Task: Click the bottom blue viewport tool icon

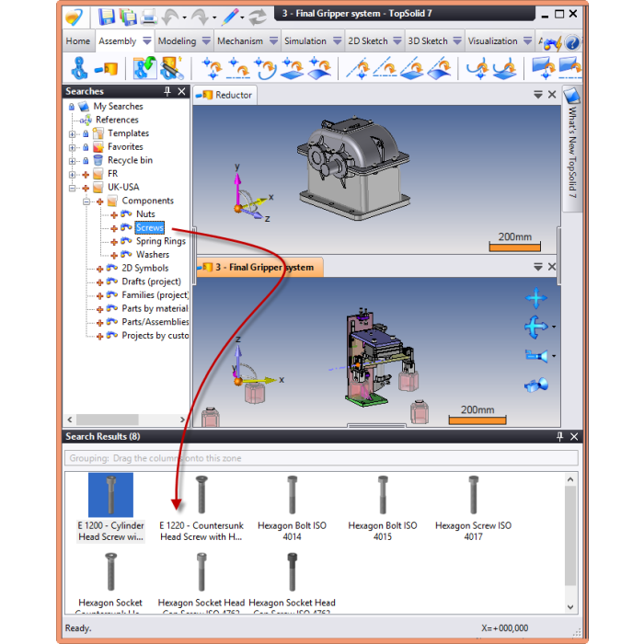Action: tap(536, 385)
